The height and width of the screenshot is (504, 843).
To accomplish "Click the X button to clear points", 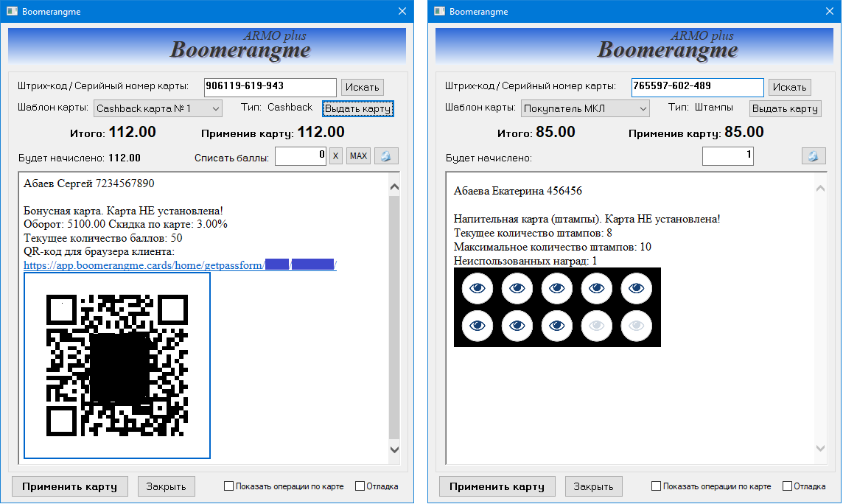I will pos(335,156).
